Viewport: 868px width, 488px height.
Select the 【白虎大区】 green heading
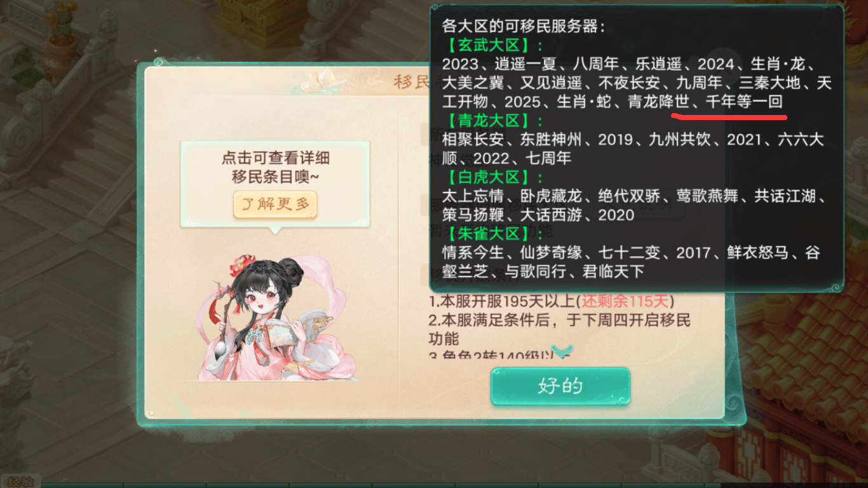[x=489, y=177]
